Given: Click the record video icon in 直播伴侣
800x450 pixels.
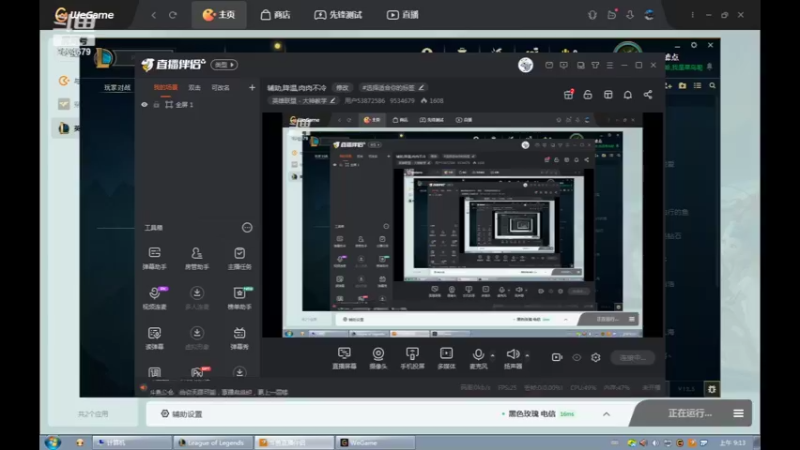Looking at the screenshot, I should (557, 358).
